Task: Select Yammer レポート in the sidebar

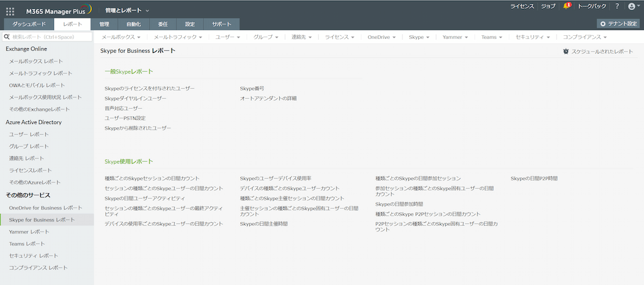Action: (x=29, y=232)
